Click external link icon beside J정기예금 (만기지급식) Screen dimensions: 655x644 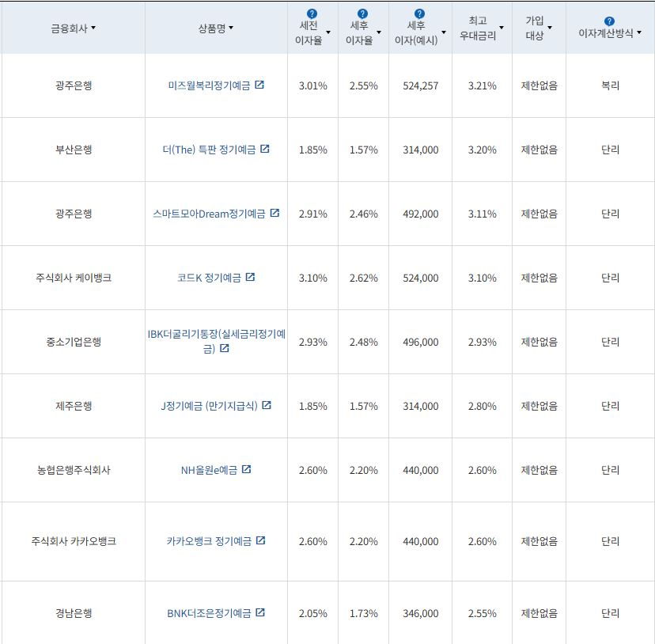click(267, 405)
